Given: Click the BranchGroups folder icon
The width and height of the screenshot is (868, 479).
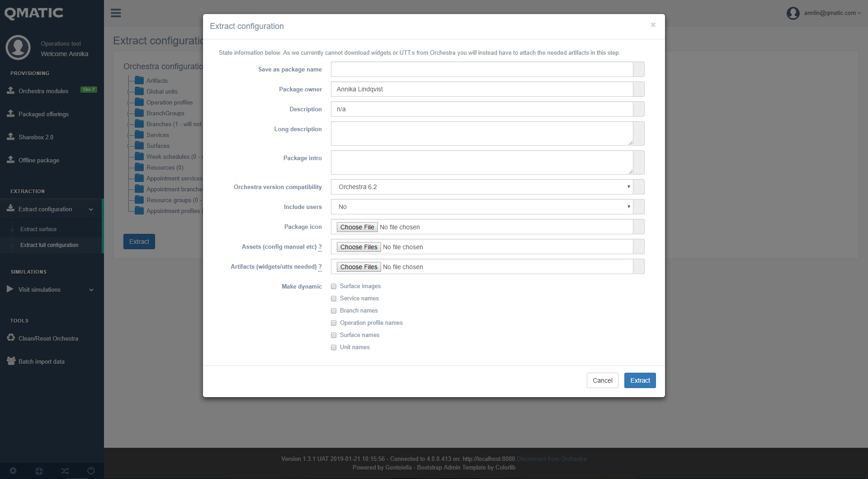Looking at the screenshot, I should [x=139, y=113].
